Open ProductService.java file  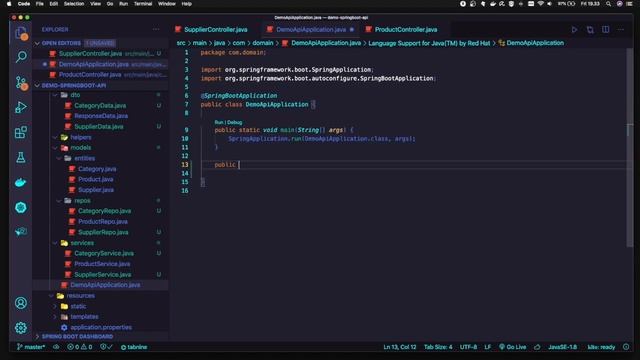click(x=102, y=264)
